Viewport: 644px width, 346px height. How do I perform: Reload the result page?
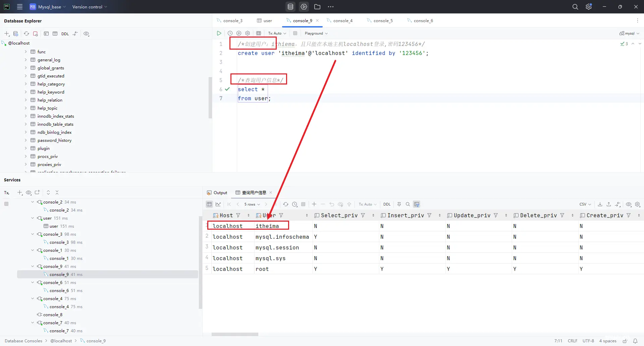286,204
